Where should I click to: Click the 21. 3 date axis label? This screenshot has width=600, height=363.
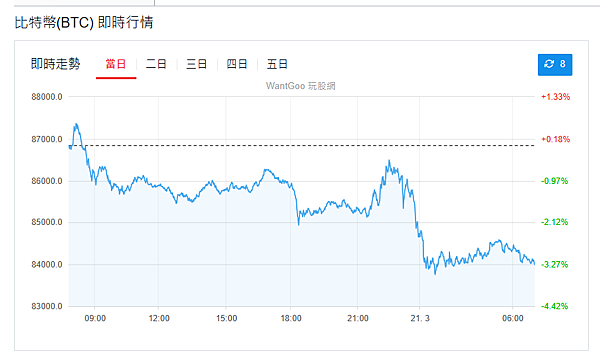click(x=420, y=318)
